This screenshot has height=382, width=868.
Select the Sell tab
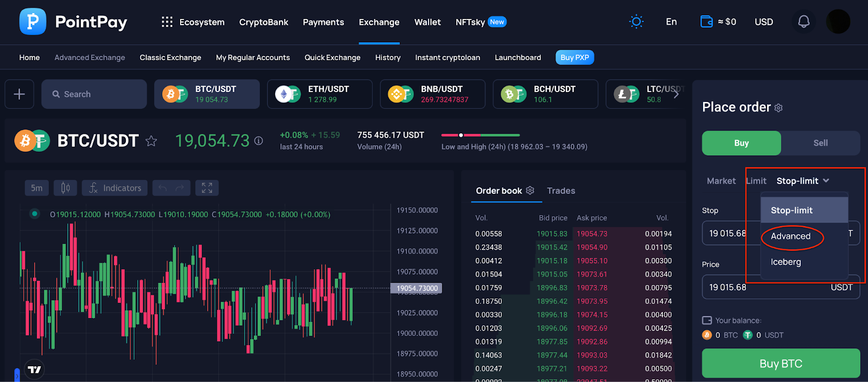[820, 143]
